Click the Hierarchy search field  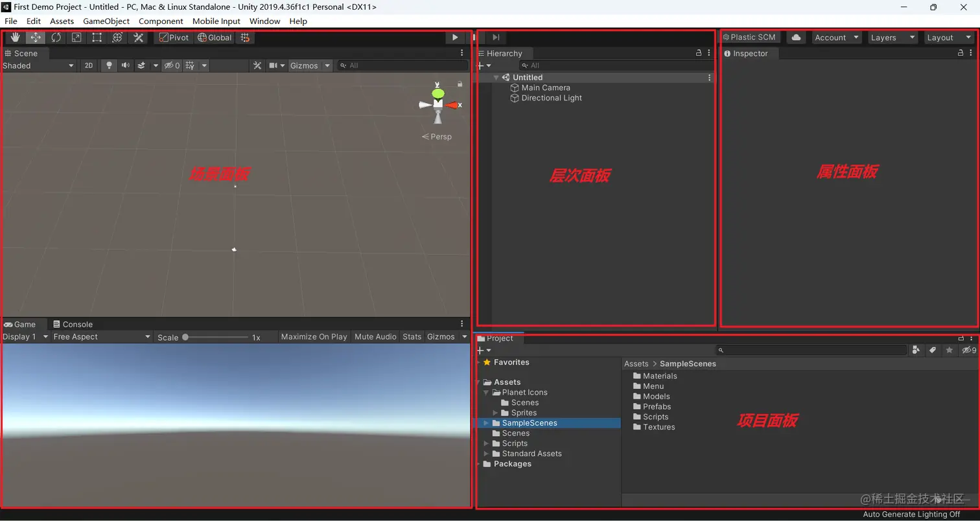pos(616,65)
